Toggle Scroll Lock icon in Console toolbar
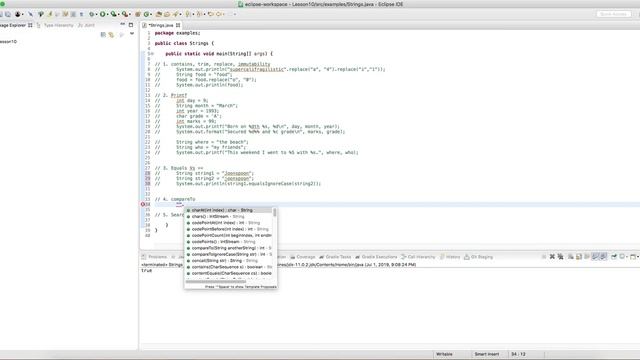This screenshot has height=360, width=640. 579,256
